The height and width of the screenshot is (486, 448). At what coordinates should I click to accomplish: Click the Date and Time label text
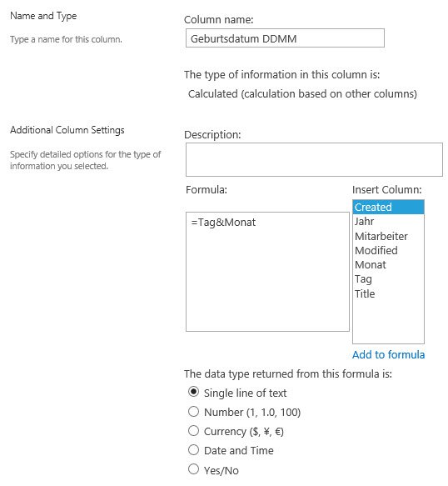[x=239, y=450]
